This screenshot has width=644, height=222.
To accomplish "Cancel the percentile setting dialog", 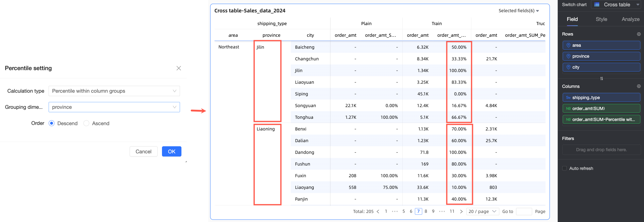I will point(143,151).
